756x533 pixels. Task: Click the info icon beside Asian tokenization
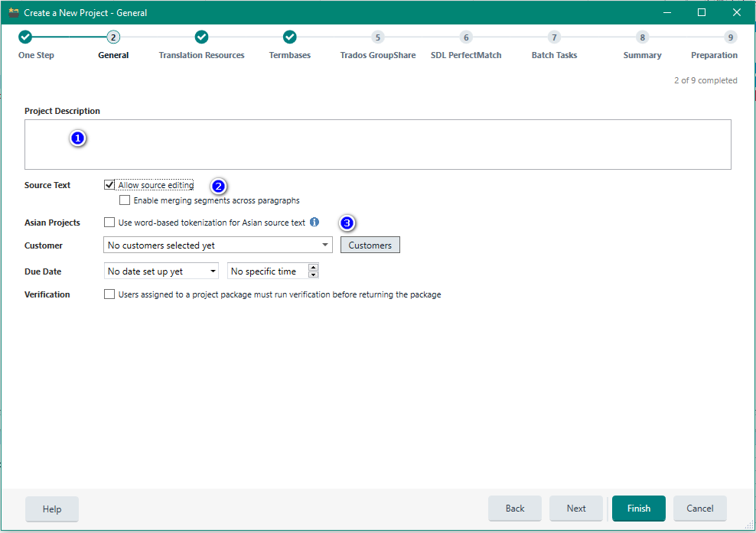click(314, 223)
